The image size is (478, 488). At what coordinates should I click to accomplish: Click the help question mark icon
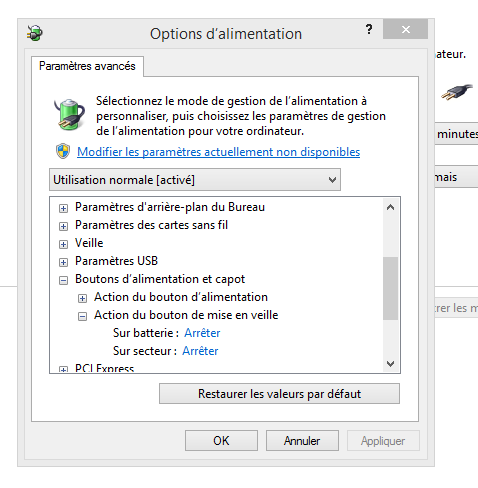[x=369, y=29]
